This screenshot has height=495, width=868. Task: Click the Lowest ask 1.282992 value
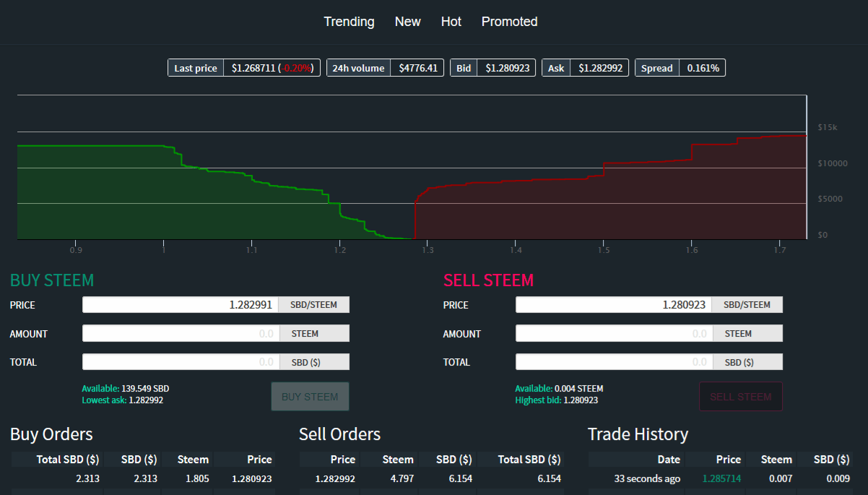pos(123,400)
